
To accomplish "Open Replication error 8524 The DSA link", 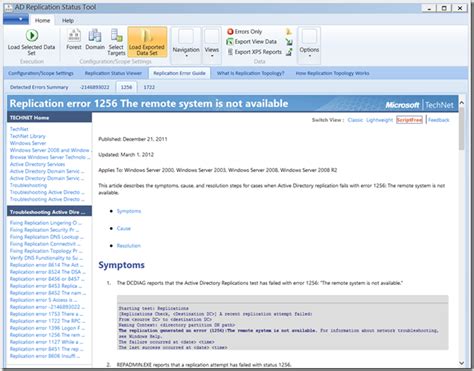I will 48,272.
